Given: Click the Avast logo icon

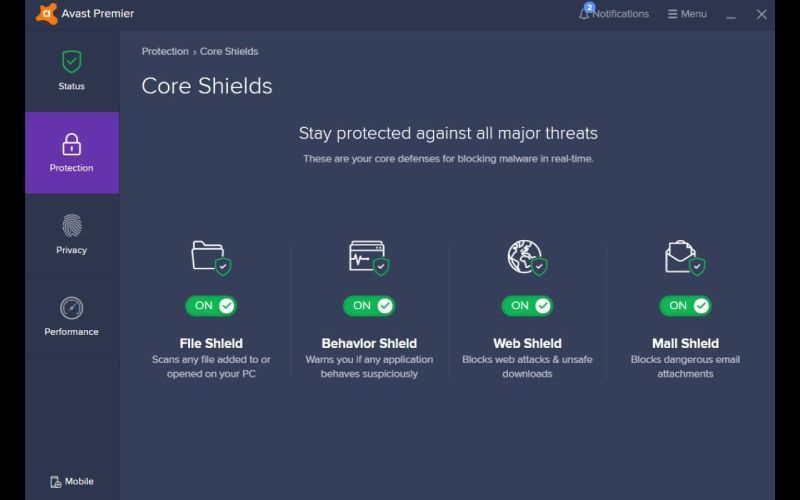Looking at the screenshot, I should tap(46, 14).
